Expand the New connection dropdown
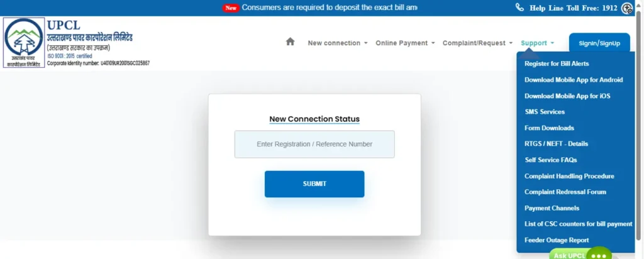644x259 pixels. coord(338,43)
